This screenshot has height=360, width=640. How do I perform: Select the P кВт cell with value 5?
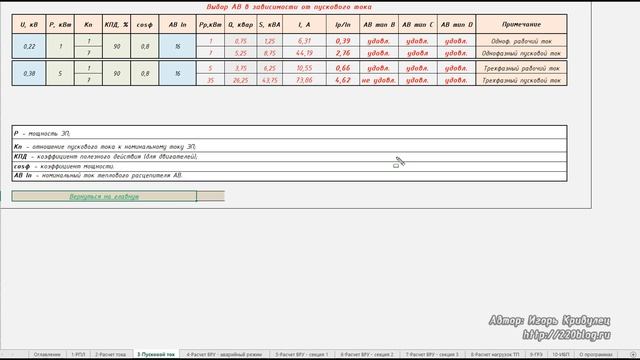click(60, 73)
